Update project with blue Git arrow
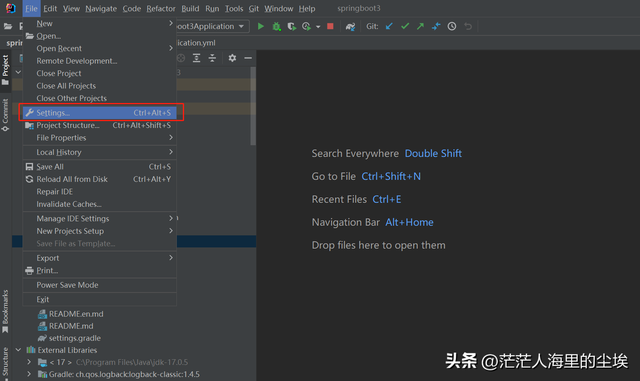Viewport: 640px width, 381px height. 389,27
